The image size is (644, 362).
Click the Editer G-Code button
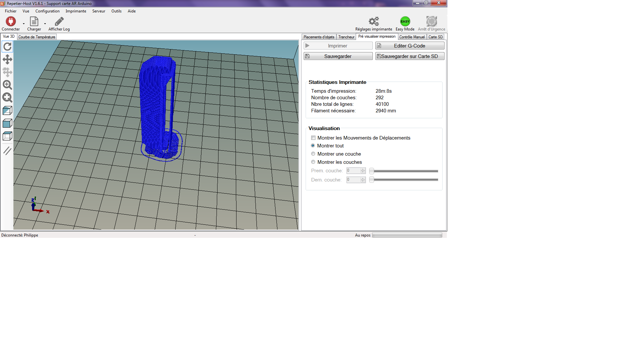click(409, 46)
